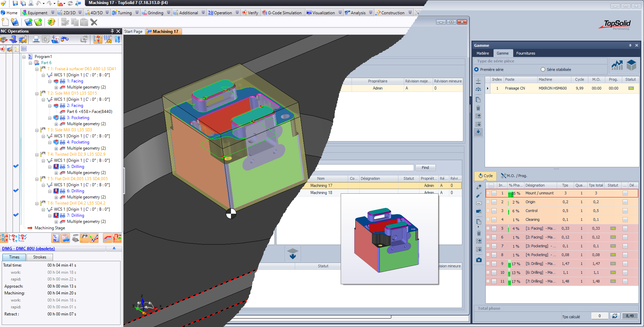Click the Tps calculé input field
644x327 pixels.
600,316
